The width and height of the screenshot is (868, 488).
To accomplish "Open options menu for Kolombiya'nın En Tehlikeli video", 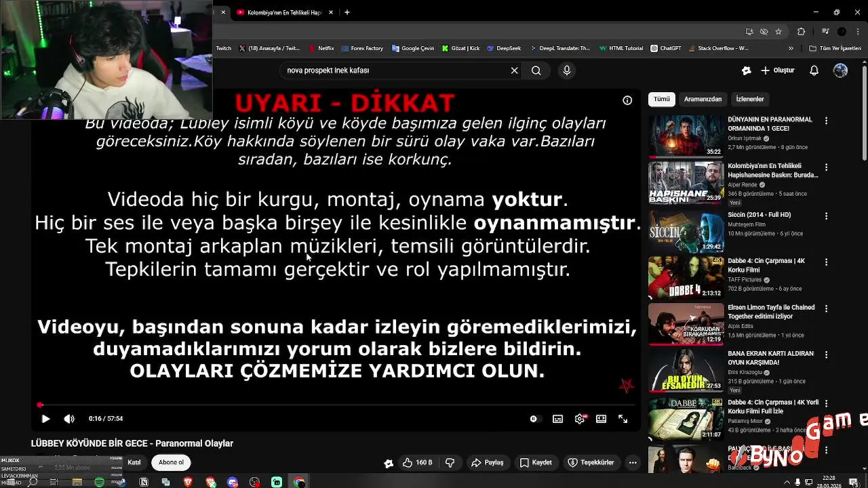I will (x=826, y=167).
